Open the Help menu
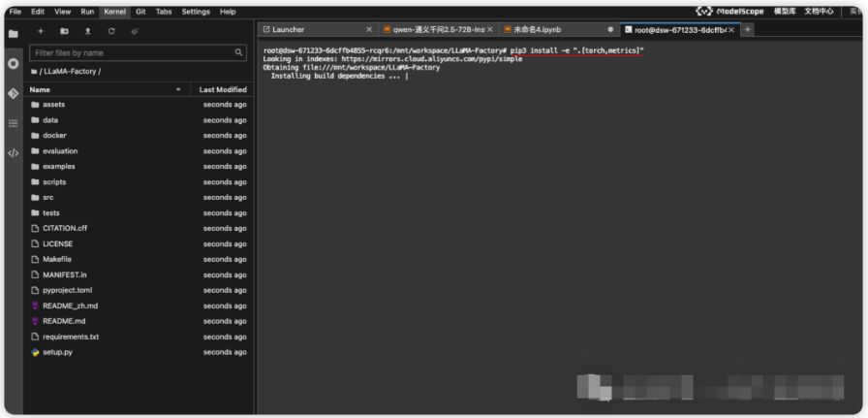868x418 pixels. pyautogui.click(x=228, y=11)
